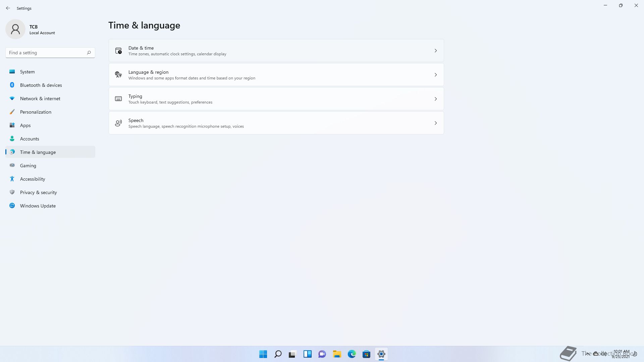Expand Language & region chevron arrow
Screen dimensions: 644x362
coord(436,75)
